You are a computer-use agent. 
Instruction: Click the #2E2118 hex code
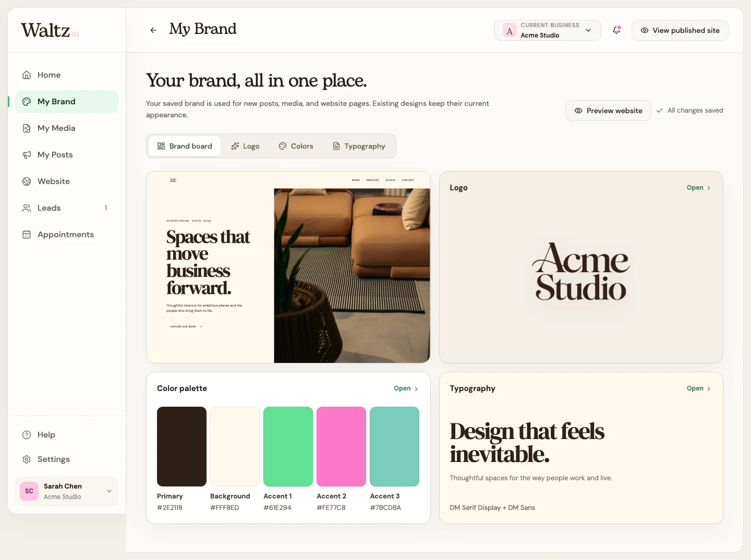169,508
